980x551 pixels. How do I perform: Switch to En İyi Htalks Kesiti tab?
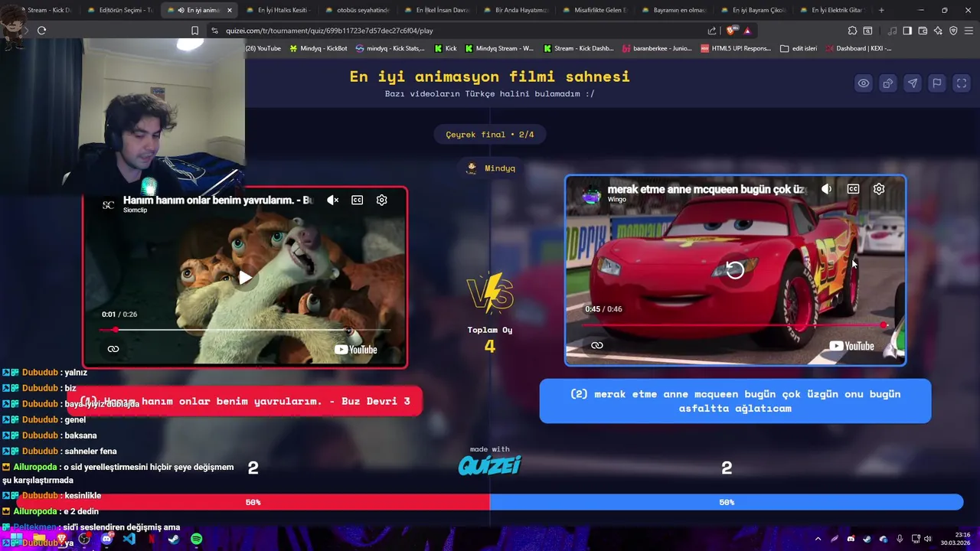pos(277,10)
